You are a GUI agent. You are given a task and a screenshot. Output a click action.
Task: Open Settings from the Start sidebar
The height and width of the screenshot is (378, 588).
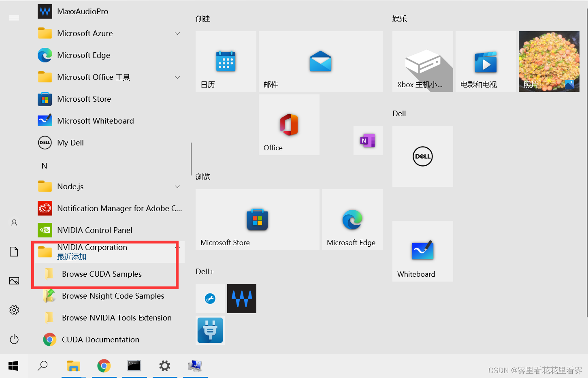[x=14, y=310]
